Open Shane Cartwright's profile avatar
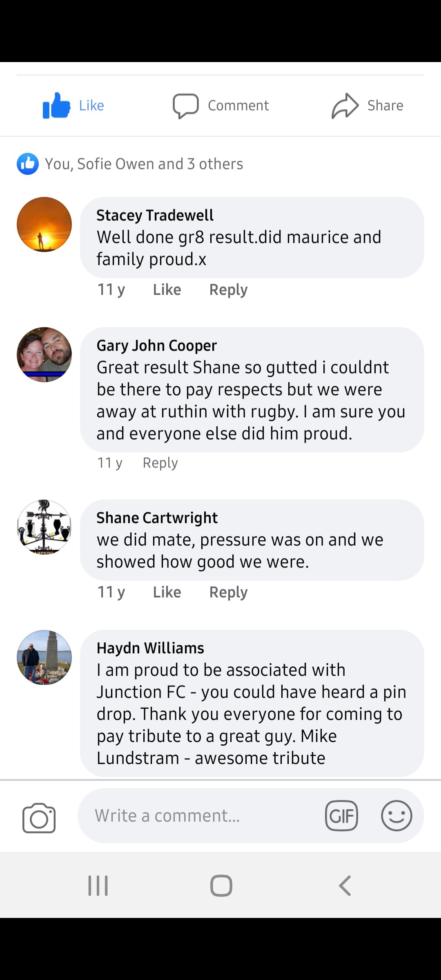 (x=44, y=527)
